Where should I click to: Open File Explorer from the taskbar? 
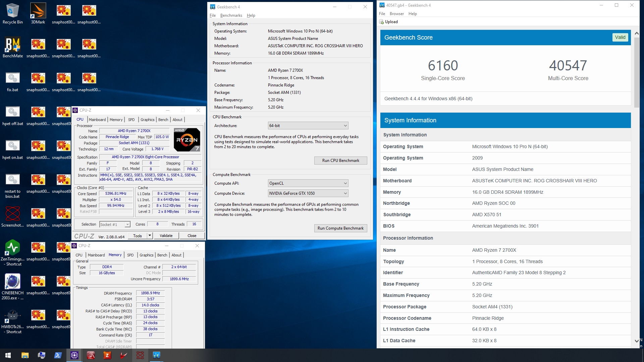point(25,355)
